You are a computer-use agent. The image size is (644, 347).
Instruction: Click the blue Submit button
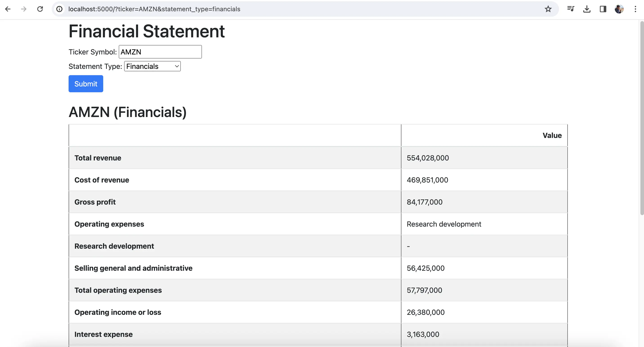(x=86, y=84)
